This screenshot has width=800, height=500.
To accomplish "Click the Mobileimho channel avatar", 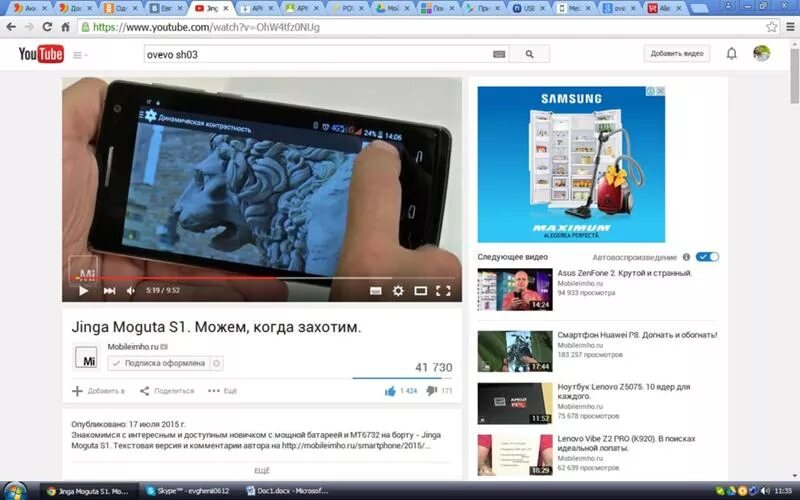I will (x=86, y=357).
